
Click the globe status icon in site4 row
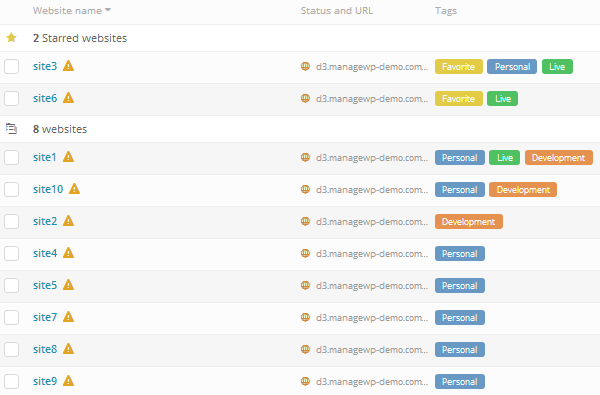[x=305, y=253]
